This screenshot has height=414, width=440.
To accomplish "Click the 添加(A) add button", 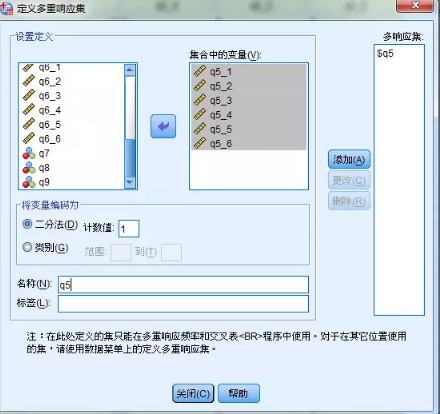I will (x=349, y=160).
